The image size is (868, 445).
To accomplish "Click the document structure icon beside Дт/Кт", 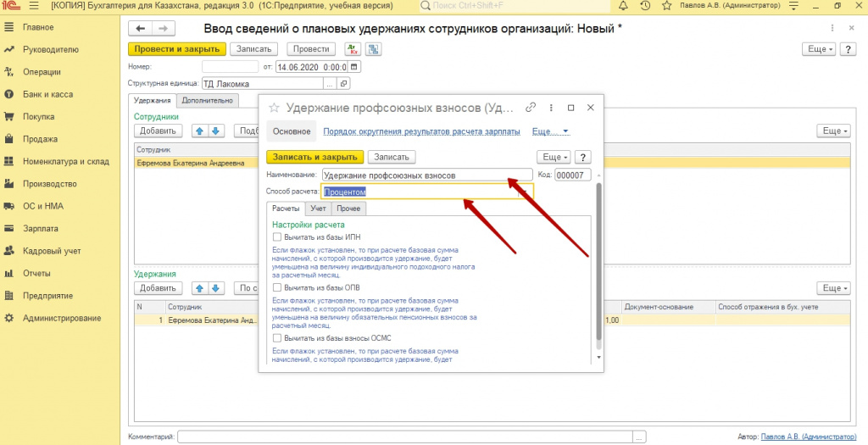I will pyautogui.click(x=374, y=49).
